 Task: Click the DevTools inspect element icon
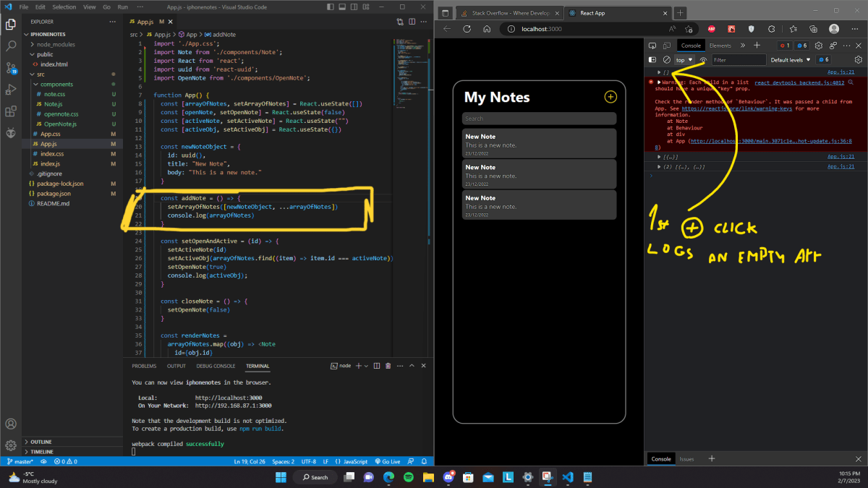click(x=652, y=45)
